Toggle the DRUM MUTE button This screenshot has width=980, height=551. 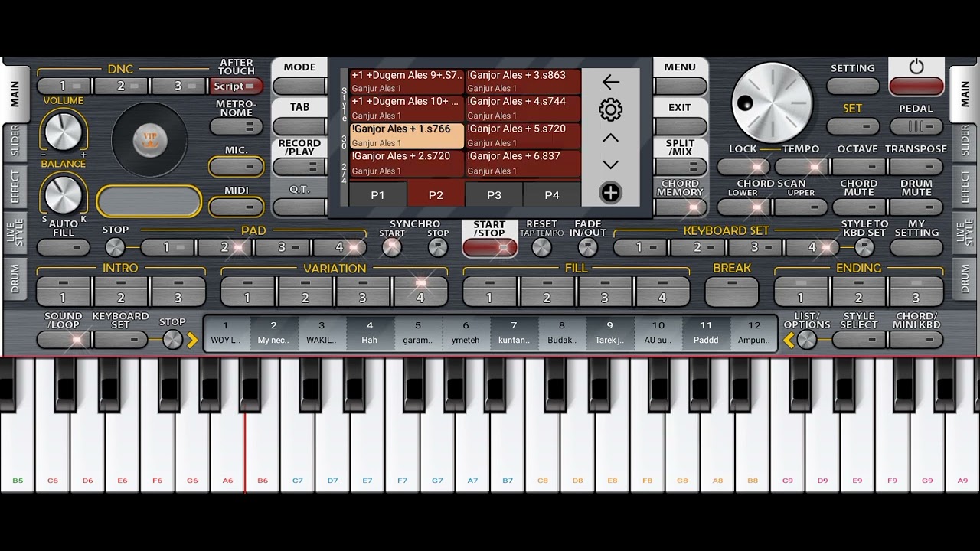tap(916, 207)
